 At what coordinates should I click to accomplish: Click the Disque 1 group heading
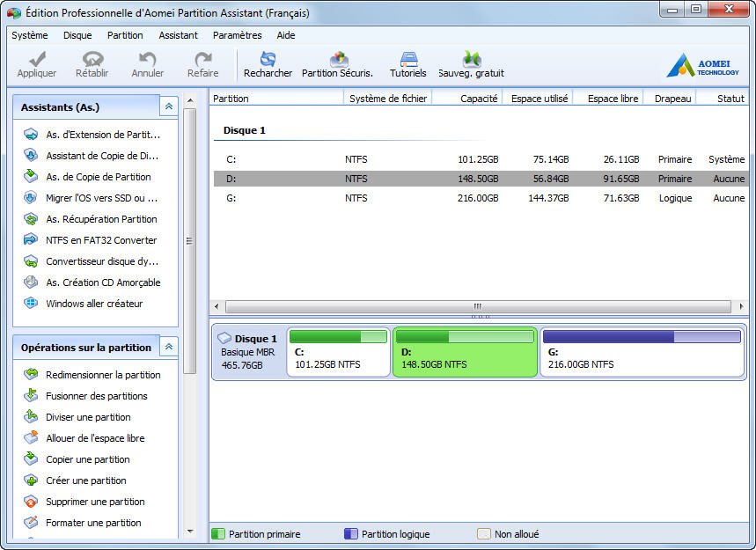pos(245,130)
